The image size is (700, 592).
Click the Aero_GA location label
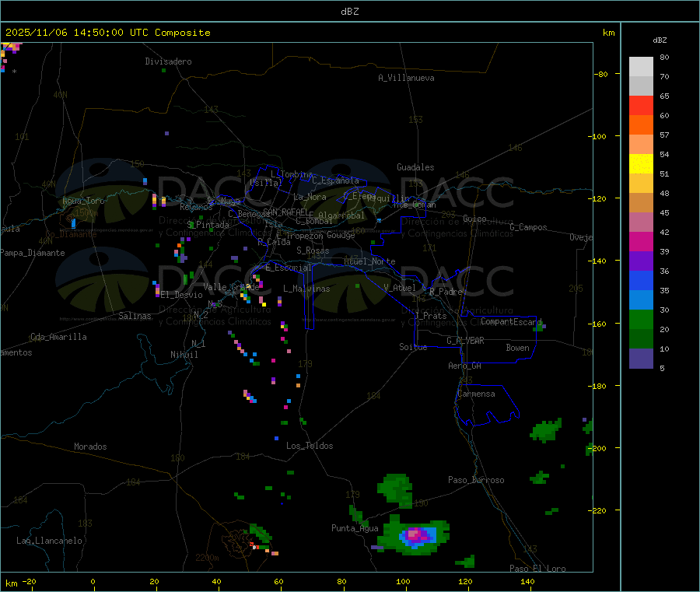pyautogui.click(x=465, y=366)
